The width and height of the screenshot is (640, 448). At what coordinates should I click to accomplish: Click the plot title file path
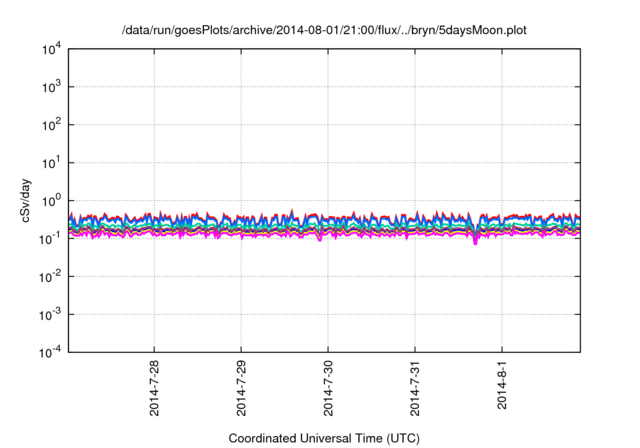click(324, 30)
